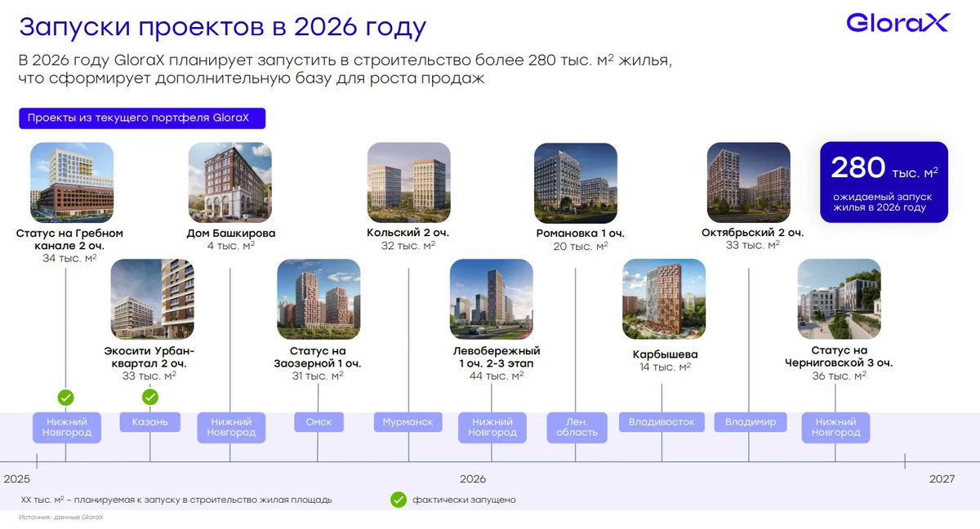
Task: Click the "14 тыс. м²" value
Action: tap(666, 367)
